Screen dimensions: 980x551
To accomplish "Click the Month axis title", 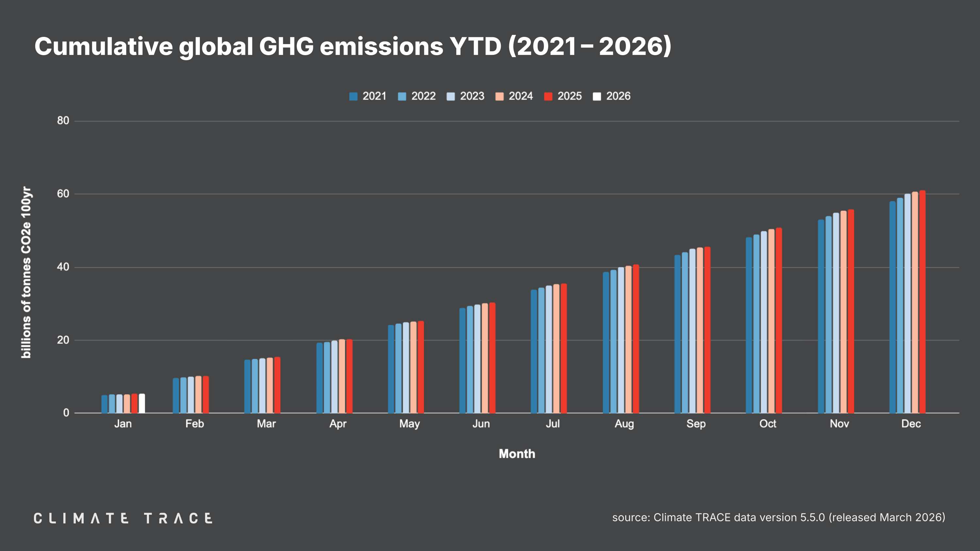I will tap(517, 454).
